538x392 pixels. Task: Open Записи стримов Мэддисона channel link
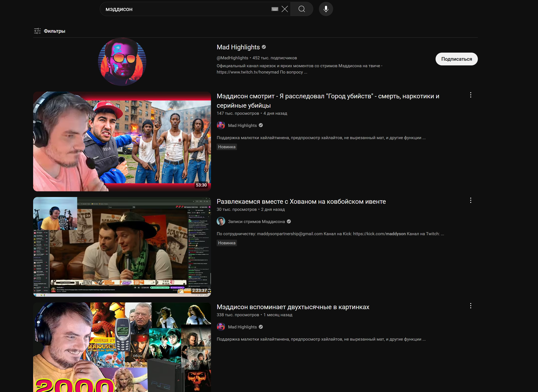click(256, 221)
